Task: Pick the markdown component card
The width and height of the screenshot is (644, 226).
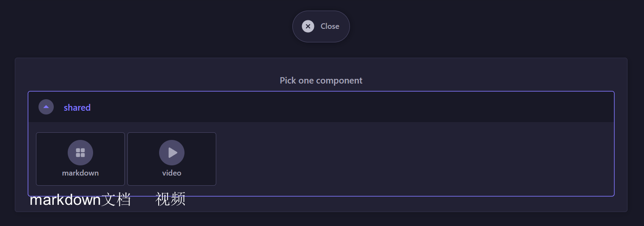Action: (x=80, y=159)
